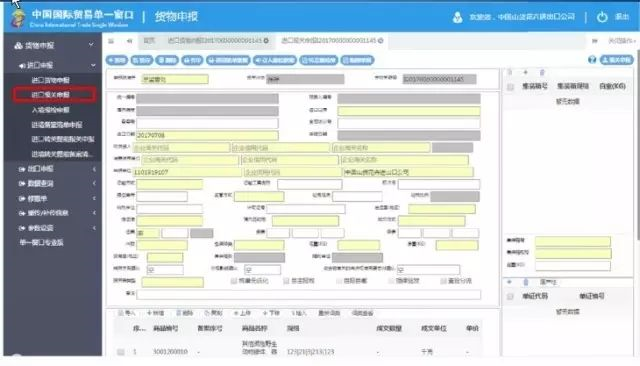Click the date field showing 20170708
Screen dimensions: 640x366
tap(207, 135)
